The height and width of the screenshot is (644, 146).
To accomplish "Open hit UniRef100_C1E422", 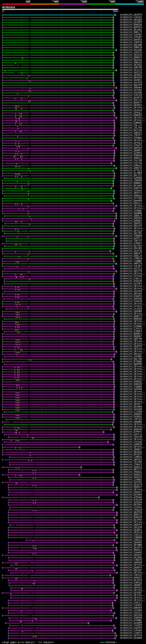I will coord(131,17).
